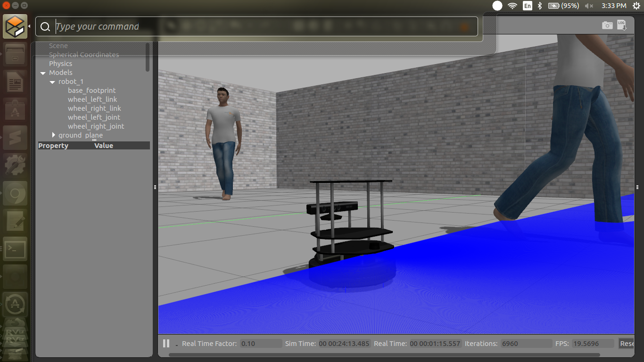Click the 3:33 PM clock
644x362 pixels.
coord(614,6)
